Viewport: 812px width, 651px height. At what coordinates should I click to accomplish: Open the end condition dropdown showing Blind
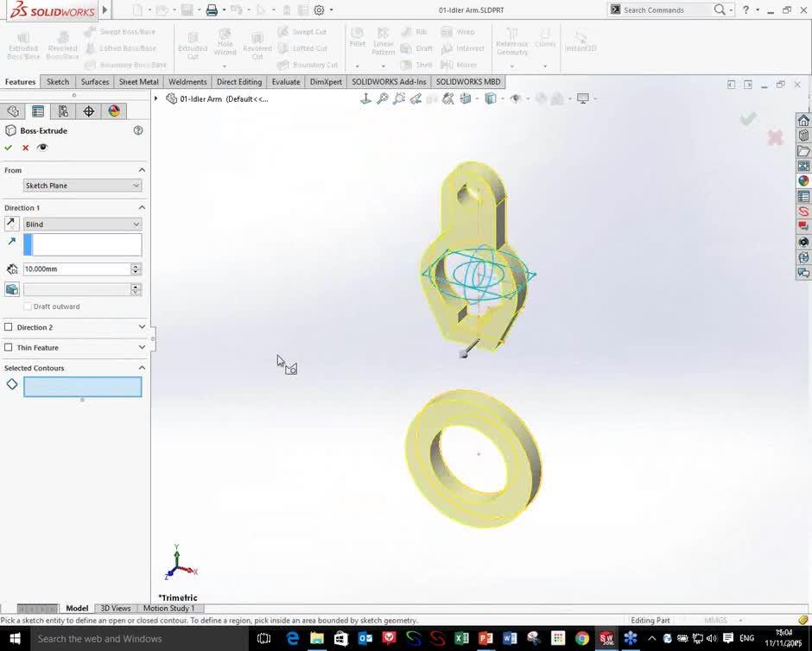[x=82, y=224]
